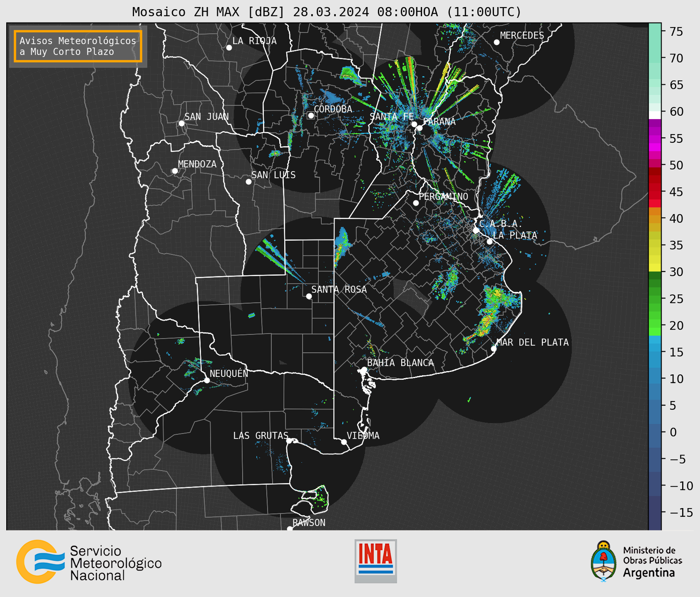Click the magenta 55 dBZ band on the color bar
Image resolution: width=700 pixels, height=597 pixels.
click(x=655, y=139)
